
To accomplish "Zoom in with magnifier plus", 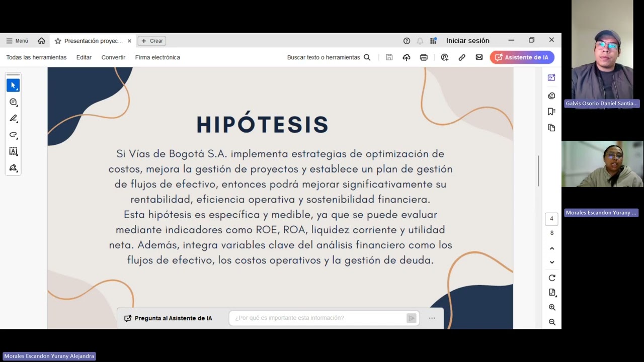I will [x=552, y=307].
